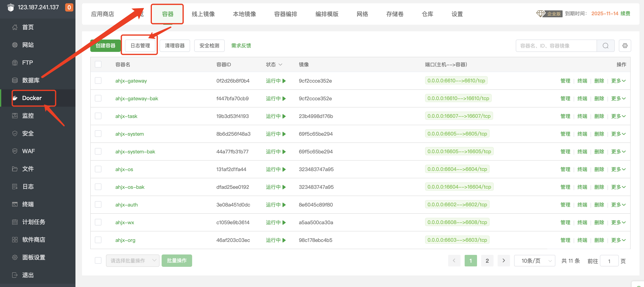Toggle the select-all header checkbox
The width and height of the screenshot is (644, 287).
[98, 64]
